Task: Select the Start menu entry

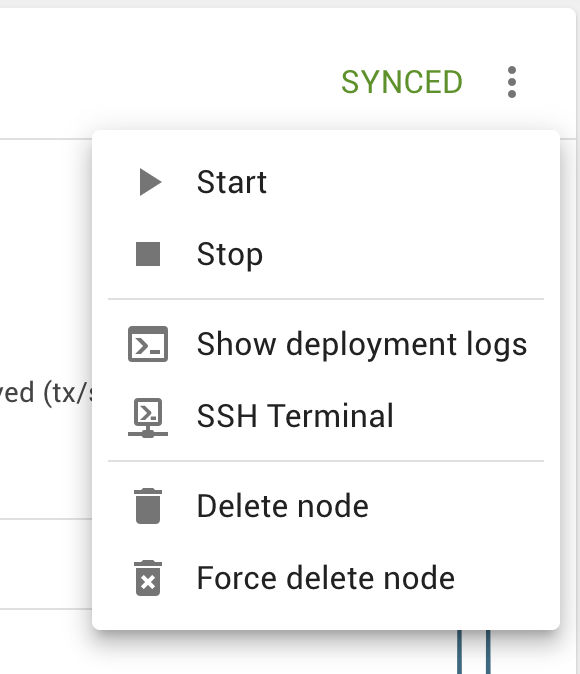Action: click(326, 182)
